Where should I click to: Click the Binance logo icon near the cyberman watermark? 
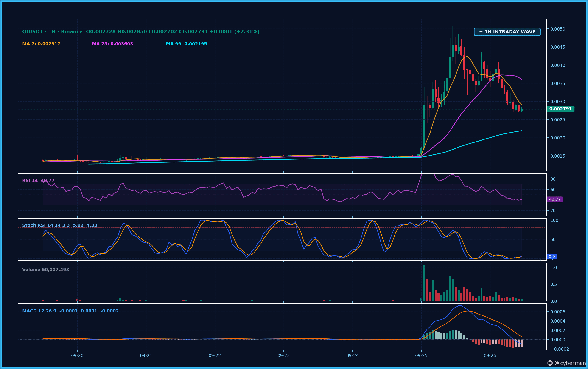click(x=550, y=363)
